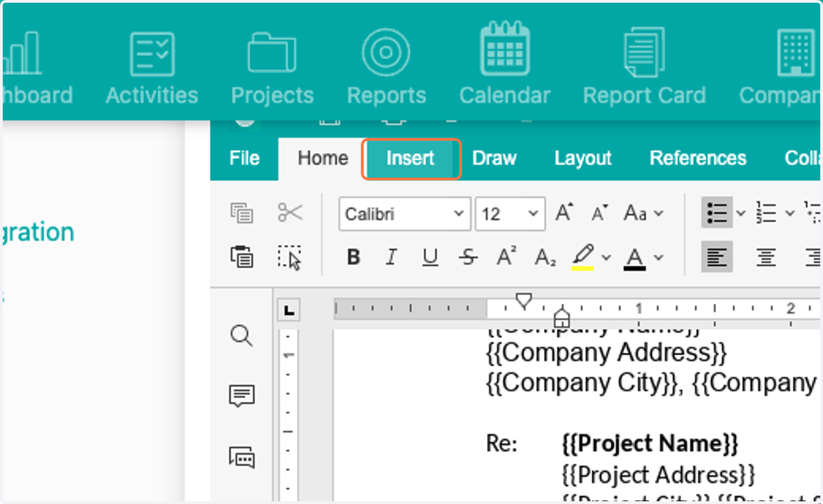Switch to the Home tab
The width and height of the screenshot is (823, 504).
pos(322,158)
